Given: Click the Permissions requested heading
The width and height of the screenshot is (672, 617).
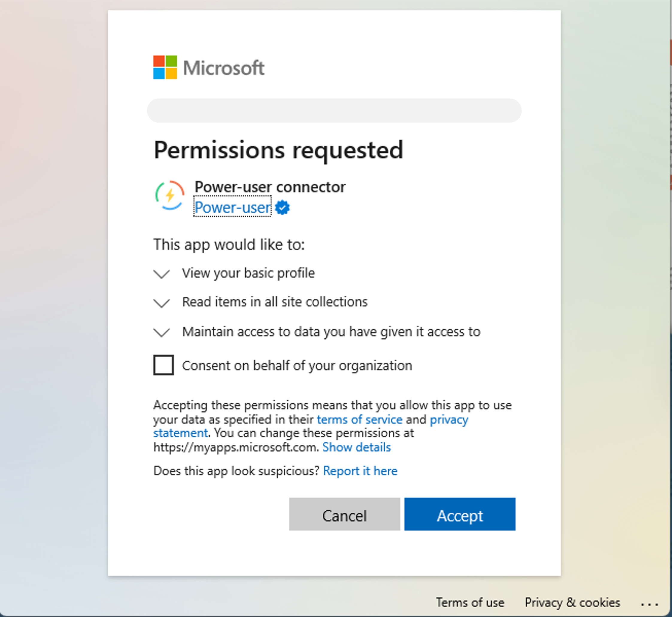Looking at the screenshot, I should point(278,150).
